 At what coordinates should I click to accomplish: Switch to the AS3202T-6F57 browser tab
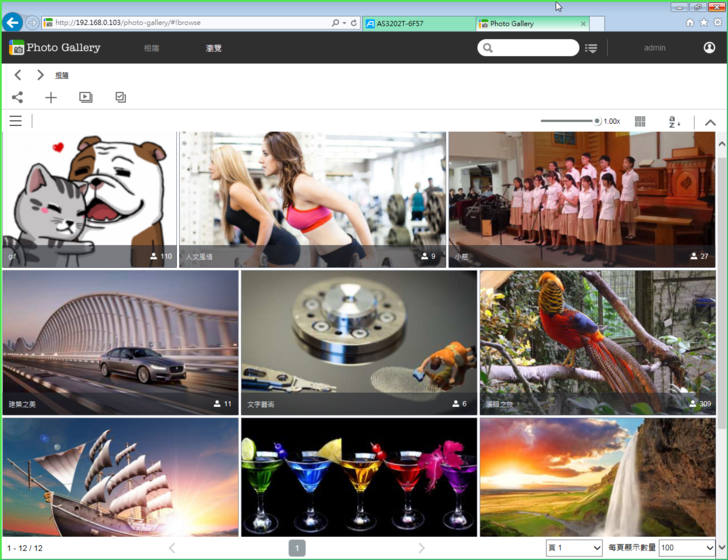419,23
